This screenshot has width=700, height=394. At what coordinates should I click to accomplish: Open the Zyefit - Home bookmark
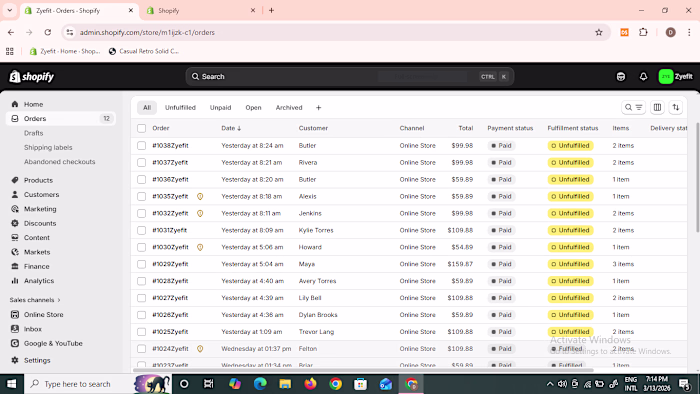pyautogui.click(x=65, y=51)
